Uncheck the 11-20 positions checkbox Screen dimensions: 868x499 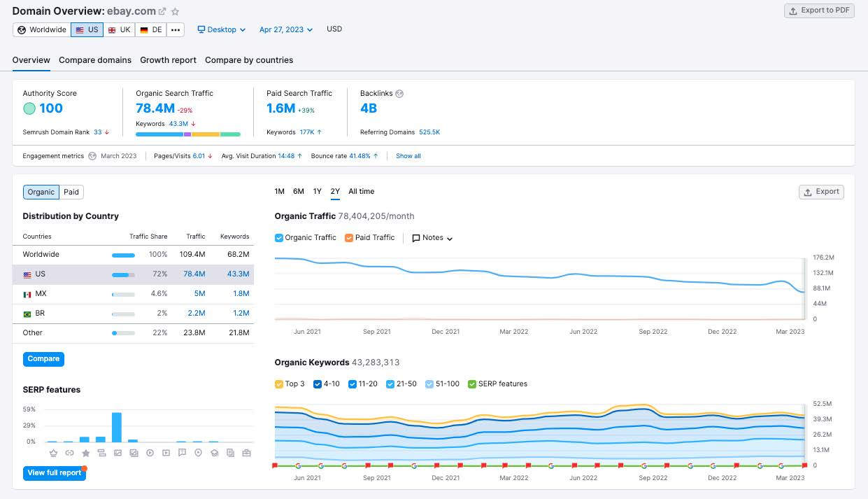coord(353,384)
